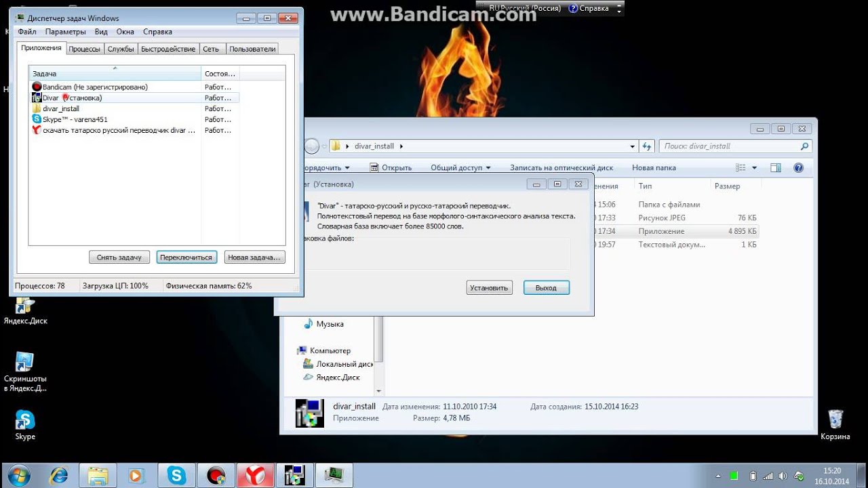Click the Explorer help question-mark icon

point(798,167)
